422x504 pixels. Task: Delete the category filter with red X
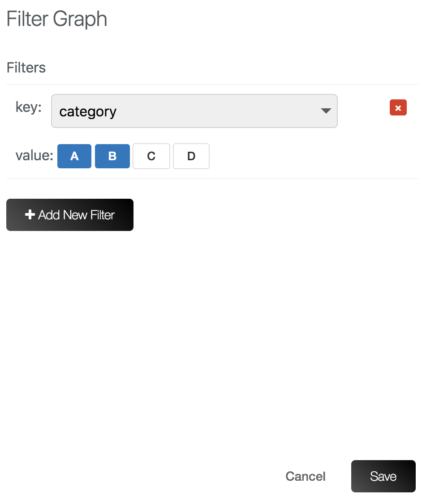[398, 108]
